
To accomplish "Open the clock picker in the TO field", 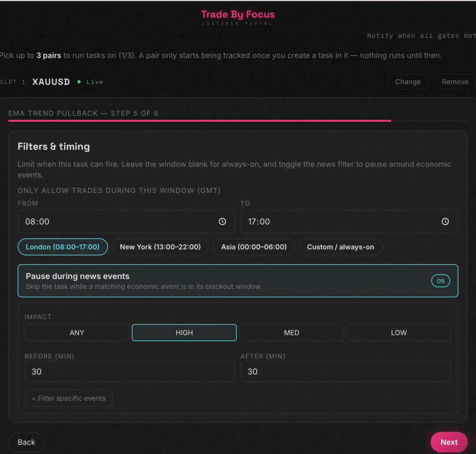I will tap(445, 221).
